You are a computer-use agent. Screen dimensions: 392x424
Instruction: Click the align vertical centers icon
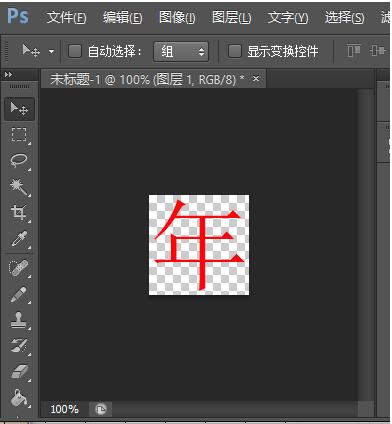[x=377, y=51]
